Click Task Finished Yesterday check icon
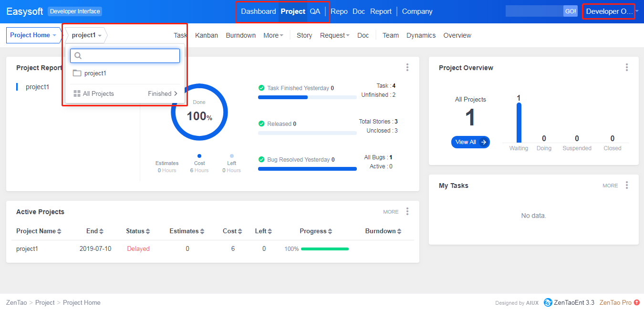Viewport: 644px width, 310px height. pos(261,88)
